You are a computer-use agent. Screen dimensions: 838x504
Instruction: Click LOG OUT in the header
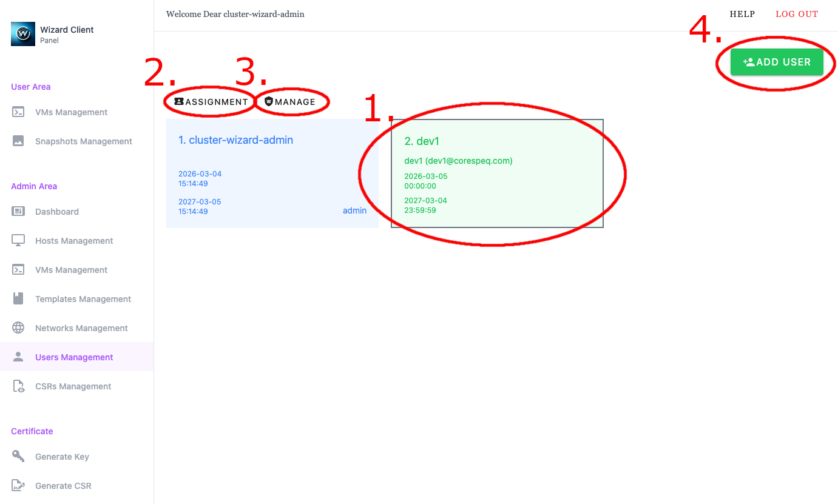click(x=797, y=14)
